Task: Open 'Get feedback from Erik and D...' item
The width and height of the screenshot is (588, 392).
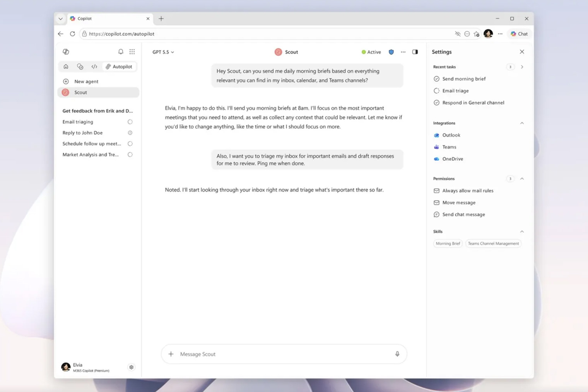Action: coord(97,111)
